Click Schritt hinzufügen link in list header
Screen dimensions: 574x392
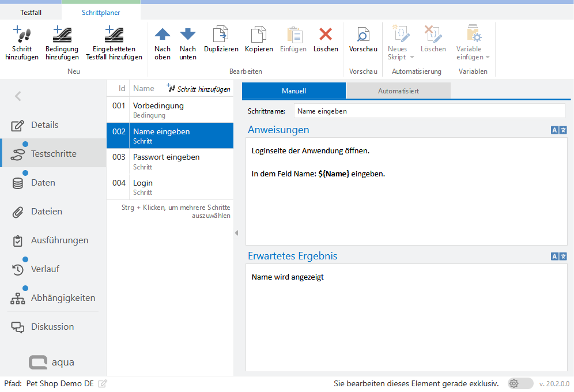199,89
